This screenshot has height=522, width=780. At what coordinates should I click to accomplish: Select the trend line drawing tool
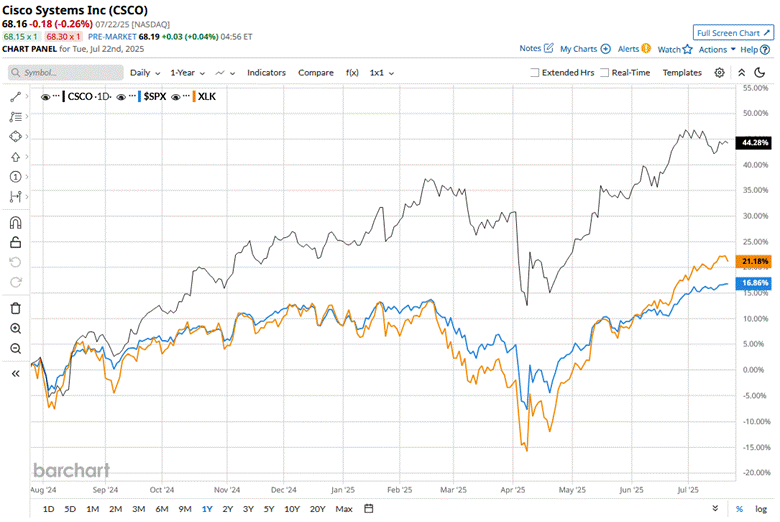point(15,97)
